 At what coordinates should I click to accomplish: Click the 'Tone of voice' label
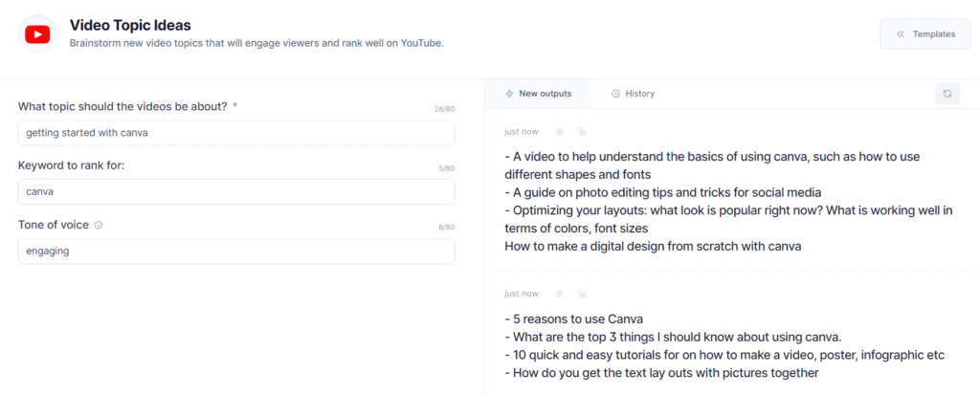54,225
